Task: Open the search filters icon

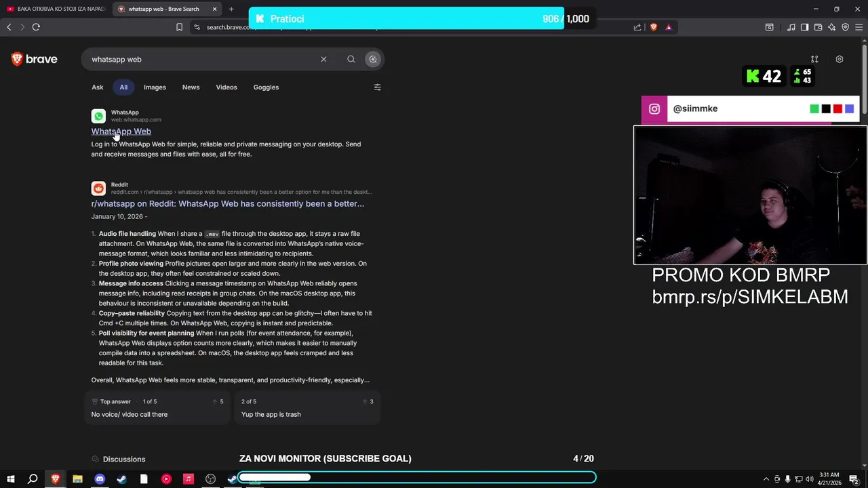Action: point(378,87)
